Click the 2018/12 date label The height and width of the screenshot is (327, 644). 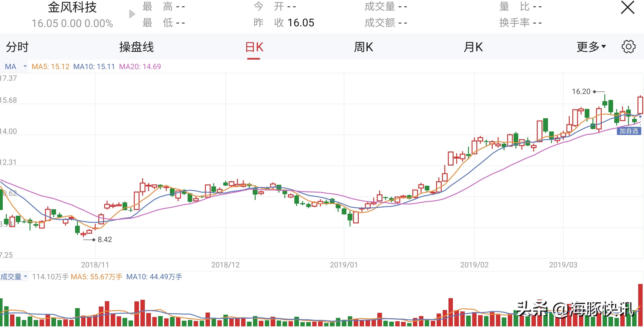(x=226, y=265)
